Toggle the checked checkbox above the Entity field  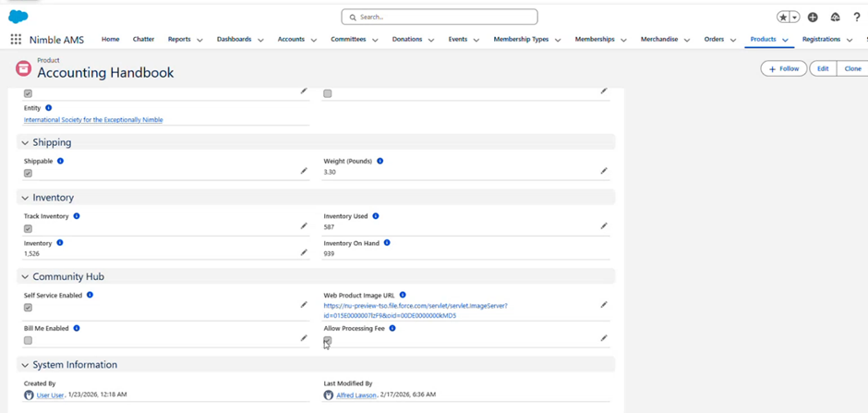[x=29, y=93]
